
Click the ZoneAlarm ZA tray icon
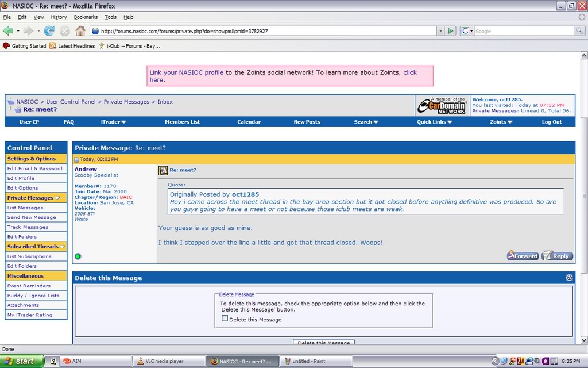(x=520, y=361)
